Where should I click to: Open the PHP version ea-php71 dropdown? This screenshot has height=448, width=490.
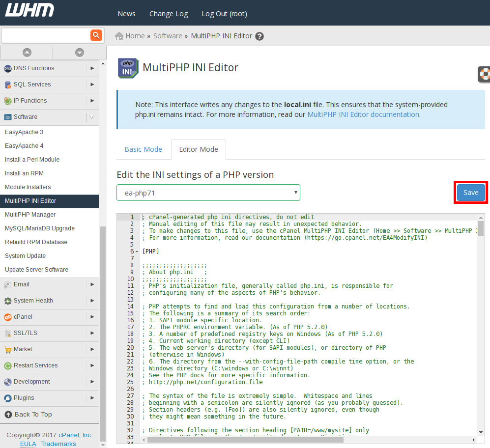(x=208, y=193)
